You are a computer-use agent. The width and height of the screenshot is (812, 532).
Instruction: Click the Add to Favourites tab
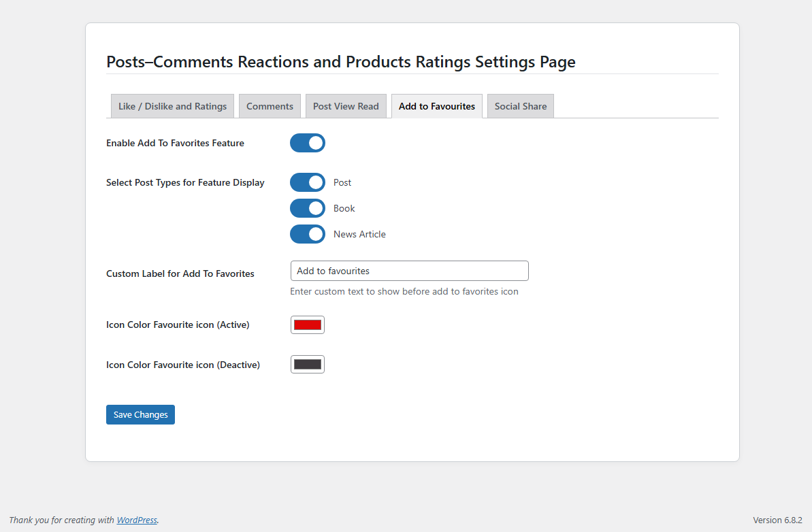pos(437,106)
